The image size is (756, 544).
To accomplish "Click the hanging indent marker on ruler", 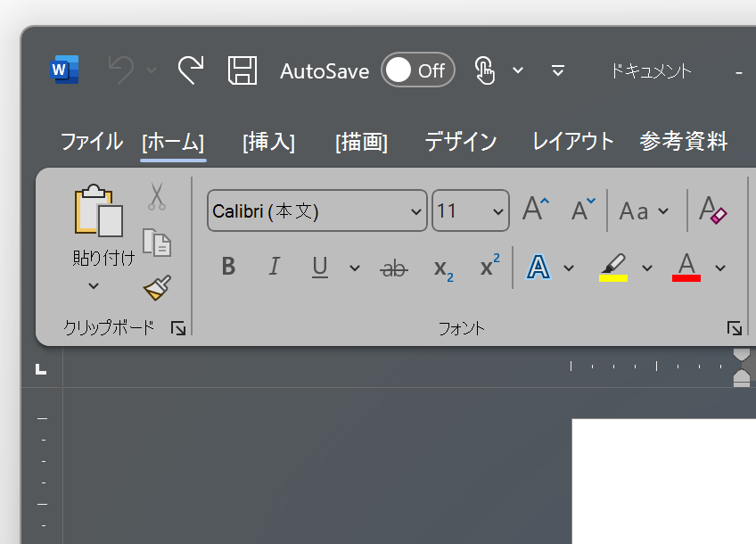I will coord(742,376).
